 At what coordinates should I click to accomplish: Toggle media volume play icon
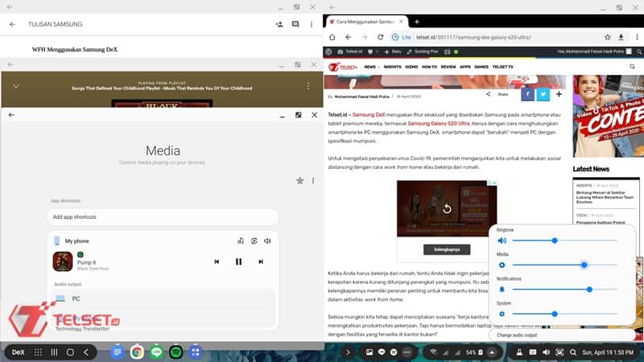click(502, 265)
